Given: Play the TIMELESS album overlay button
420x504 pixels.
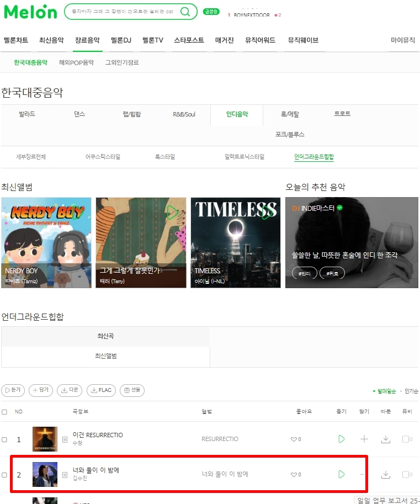Looking at the screenshot, I should (x=267, y=212).
